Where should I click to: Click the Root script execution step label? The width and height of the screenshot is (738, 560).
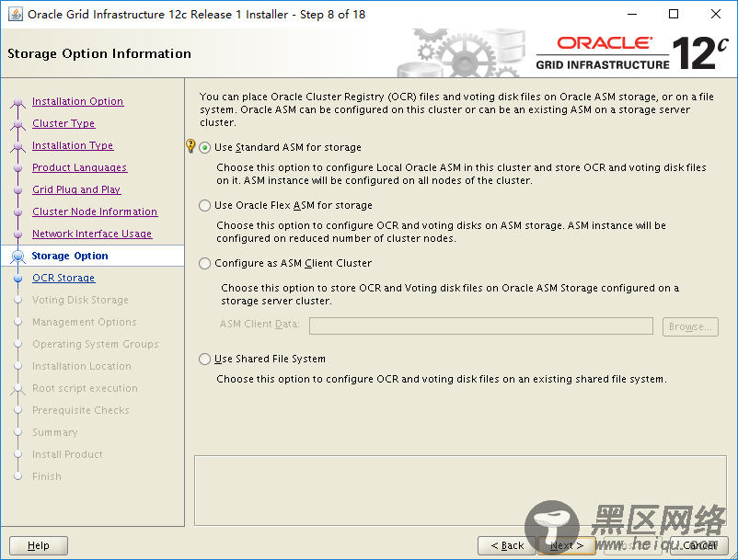85,388
